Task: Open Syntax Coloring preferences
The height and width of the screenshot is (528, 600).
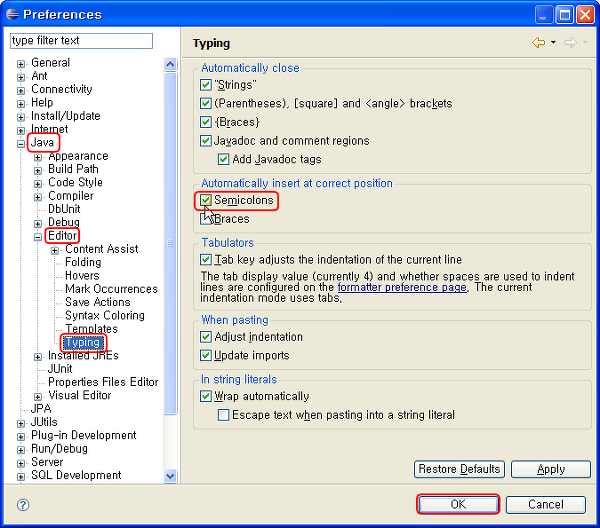Action: [105, 315]
